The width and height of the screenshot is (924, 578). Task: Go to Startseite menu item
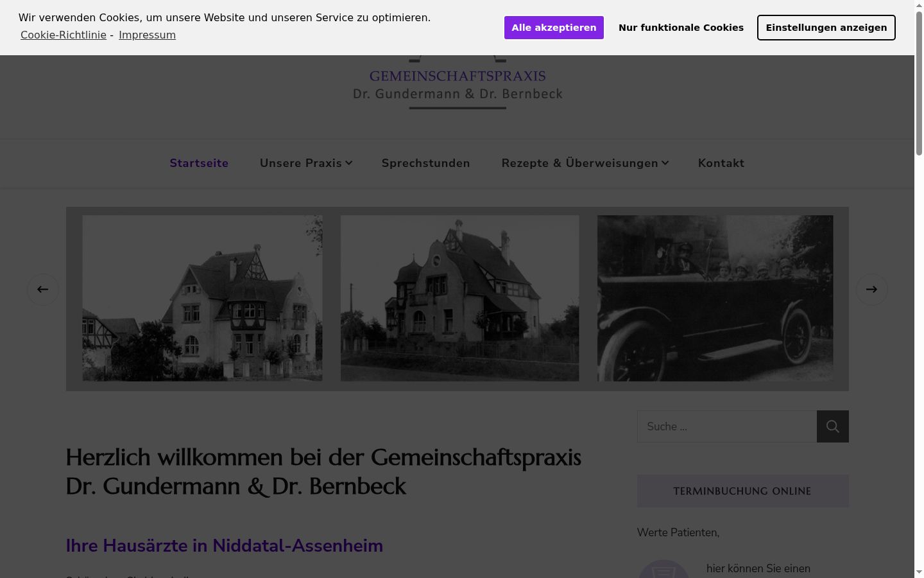click(x=199, y=163)
